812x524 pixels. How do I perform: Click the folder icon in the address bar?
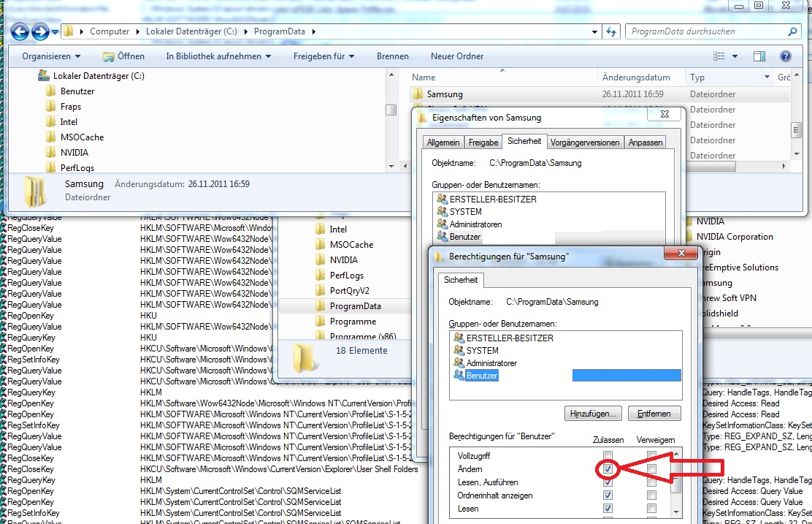pos(69,31)
